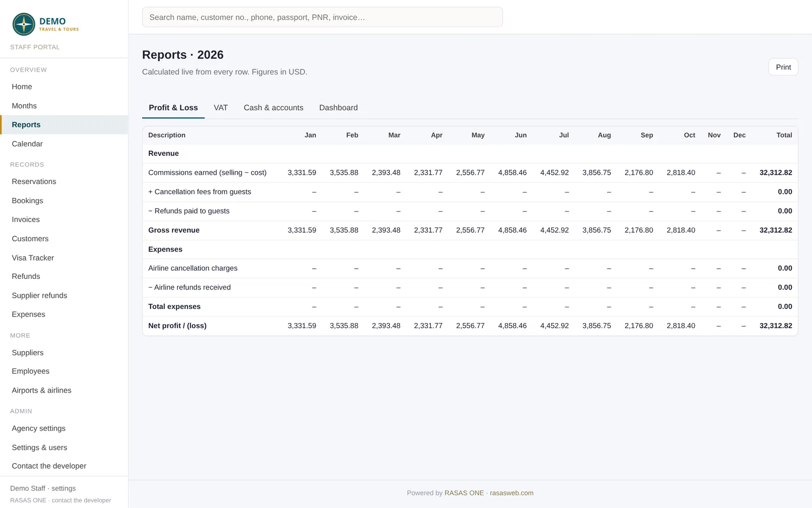Print the 2026 report
The height and width of the screenshot is (508, 812).
783,67
